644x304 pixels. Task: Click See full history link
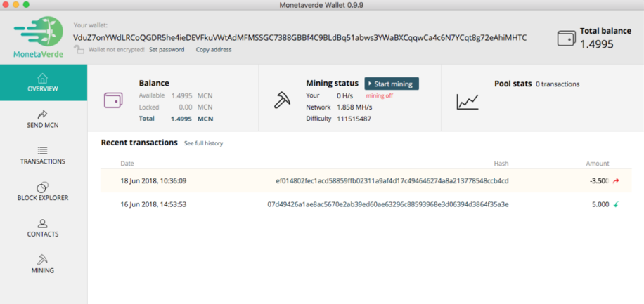click(203, 144)
